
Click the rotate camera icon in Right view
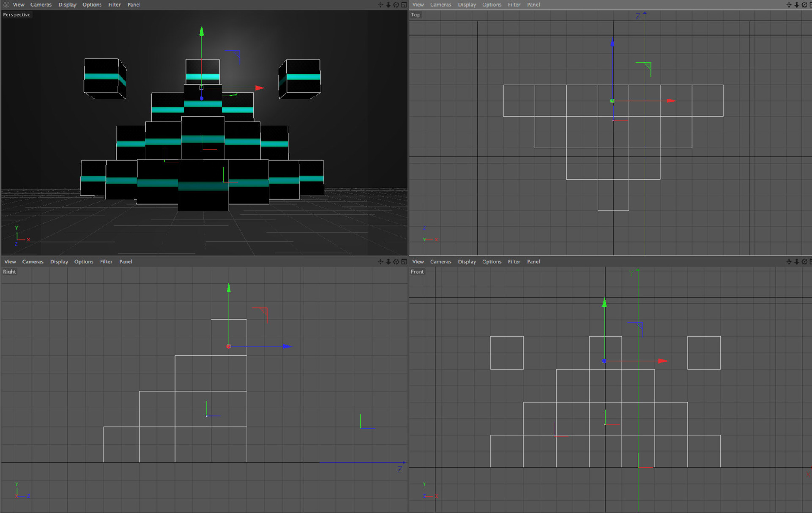coord(396,262)
